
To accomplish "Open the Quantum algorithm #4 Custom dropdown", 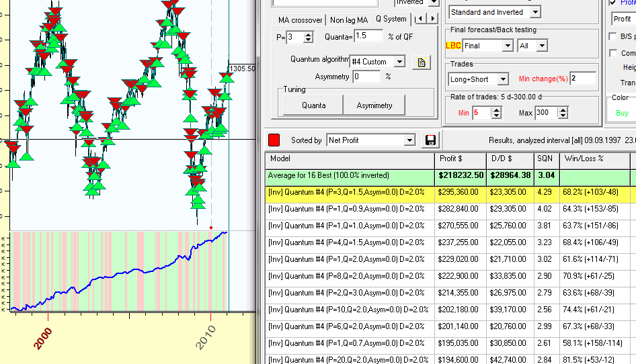I will coord(399,62).
